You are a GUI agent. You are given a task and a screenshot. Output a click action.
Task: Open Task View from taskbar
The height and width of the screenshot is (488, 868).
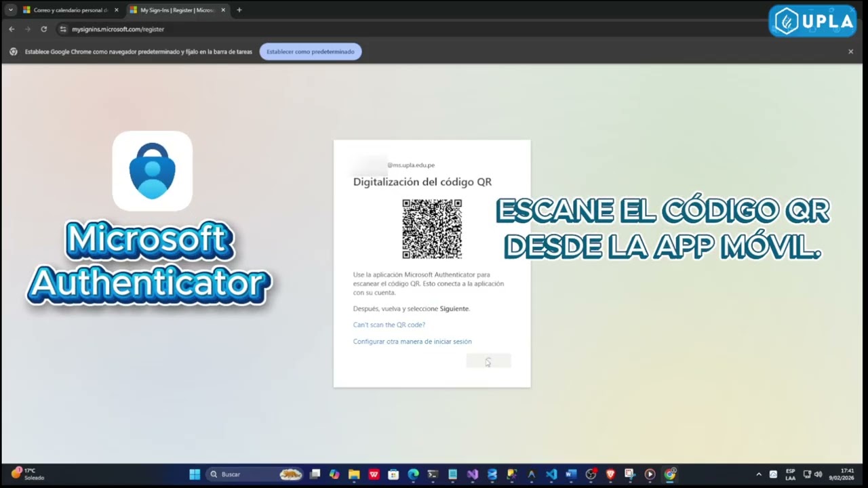315,474
